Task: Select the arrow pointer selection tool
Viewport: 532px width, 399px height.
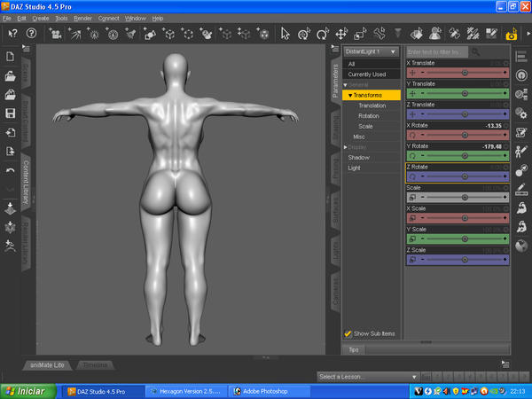Action: tap(286, 34)
